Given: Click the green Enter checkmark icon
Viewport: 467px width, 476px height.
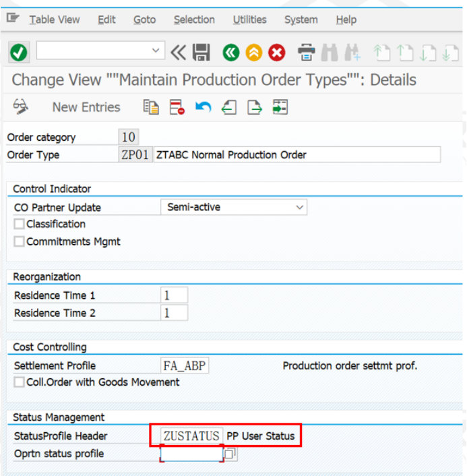Looking at the screenshot, I should pyautogui.click(x=19, y=52).
